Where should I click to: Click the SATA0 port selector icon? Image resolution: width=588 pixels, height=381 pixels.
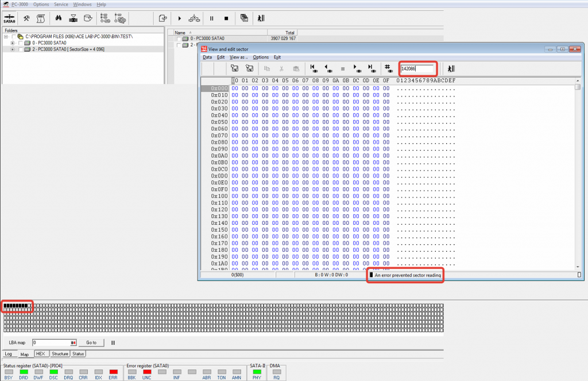point(9,18)
